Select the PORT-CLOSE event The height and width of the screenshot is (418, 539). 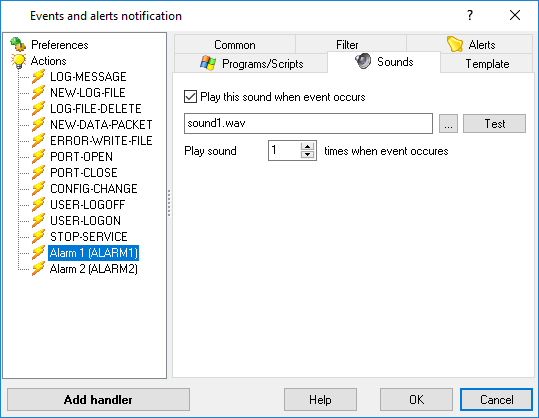tap(84, 173)
